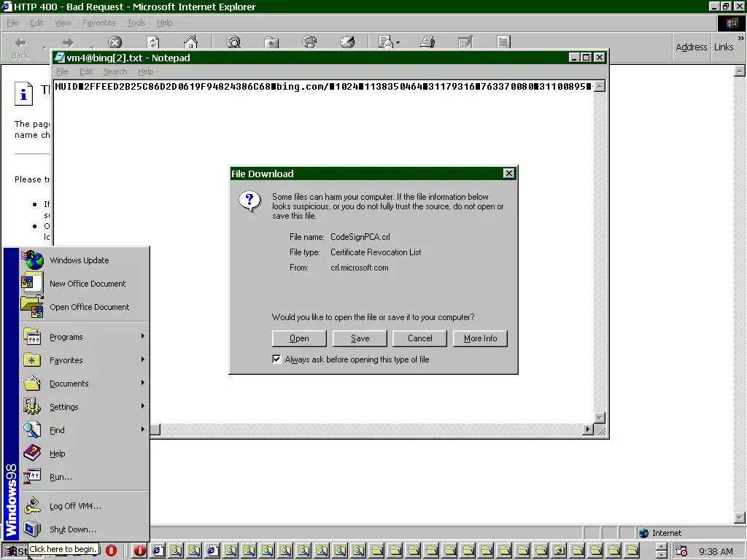Click the Opera taskbar button after the Quick Launch bar
Viewport: 747px width, 560px height.
coord(140,551)
